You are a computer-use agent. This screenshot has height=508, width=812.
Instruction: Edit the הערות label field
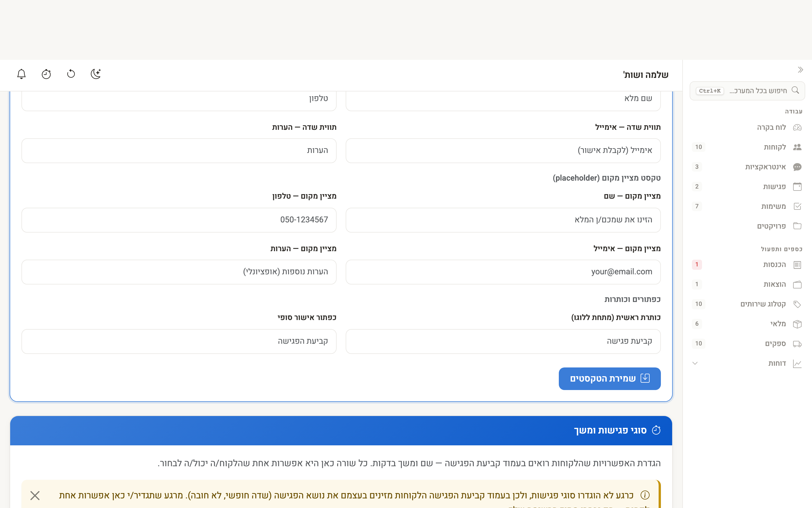tap(179, 150)
